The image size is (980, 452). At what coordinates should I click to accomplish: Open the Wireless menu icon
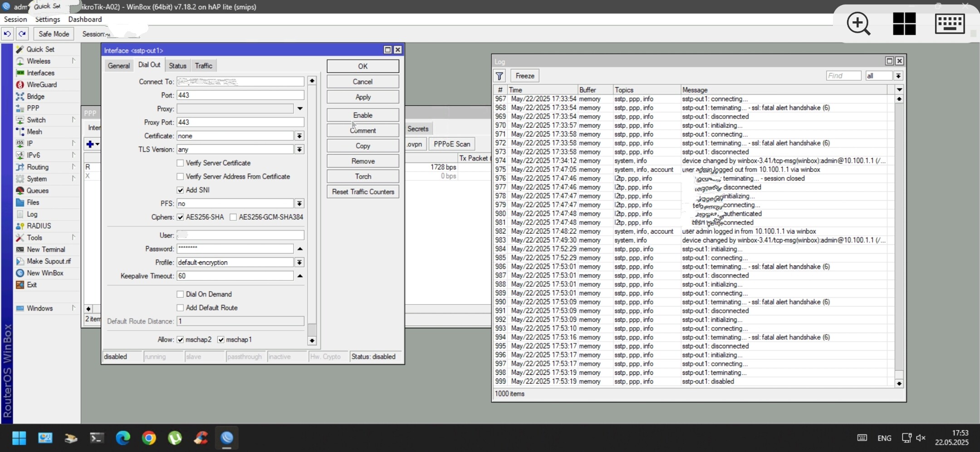click(x=20, y=61)
